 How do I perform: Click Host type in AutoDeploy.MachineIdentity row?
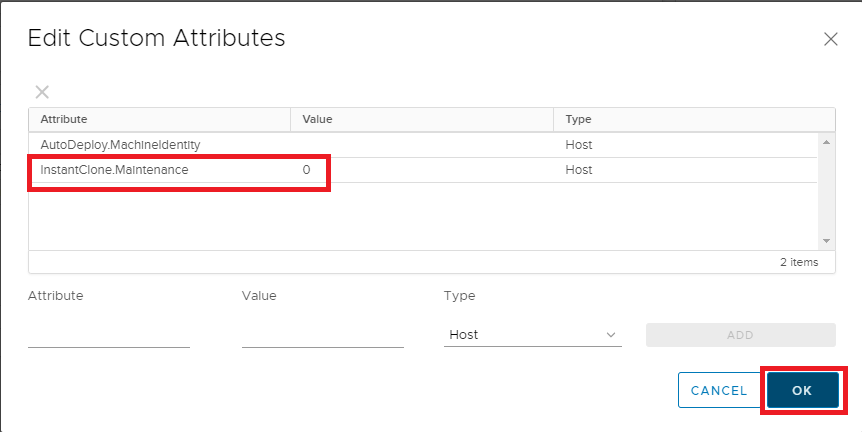tap(578, 145)
